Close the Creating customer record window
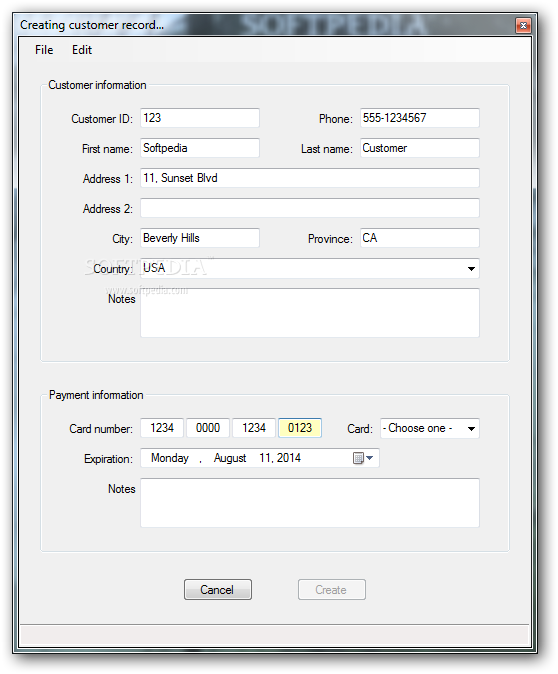Screen dimensions: 558x674 pos(523,25)
